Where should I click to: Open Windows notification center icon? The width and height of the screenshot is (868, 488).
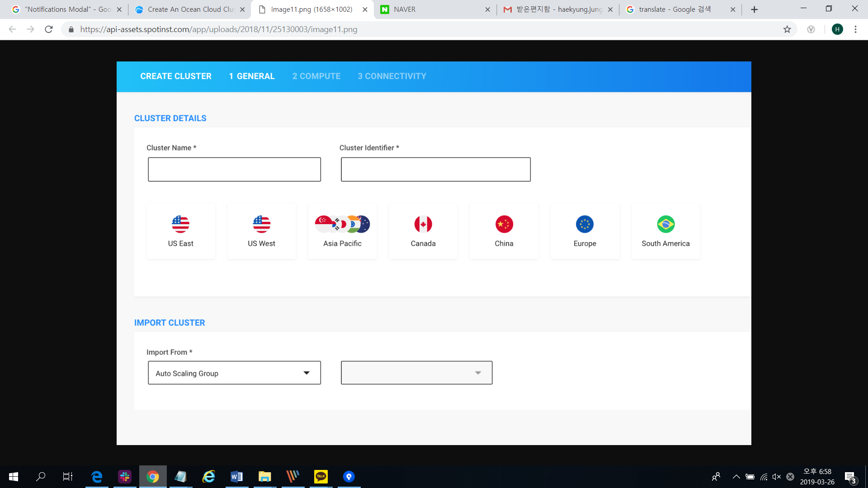[850, 477]
